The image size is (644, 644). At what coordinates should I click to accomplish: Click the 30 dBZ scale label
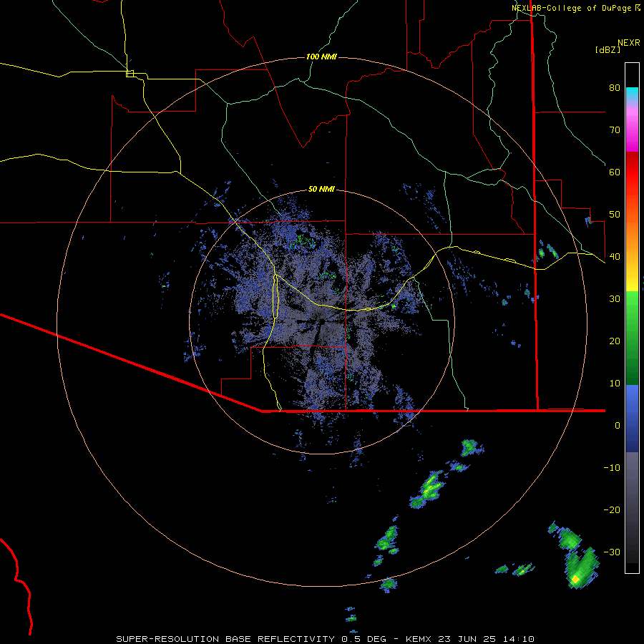coord(615,299)
